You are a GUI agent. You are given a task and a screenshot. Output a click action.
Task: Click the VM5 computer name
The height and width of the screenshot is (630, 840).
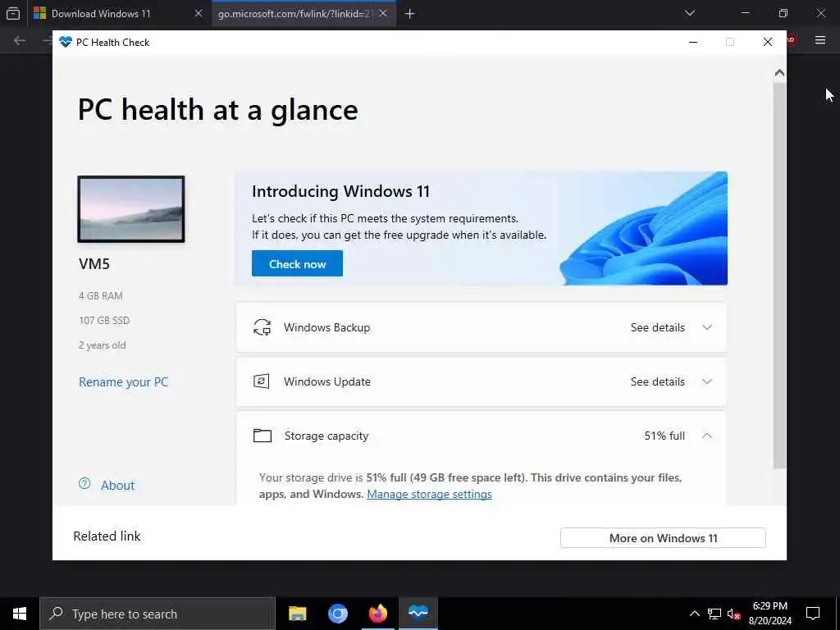(94, 263)
